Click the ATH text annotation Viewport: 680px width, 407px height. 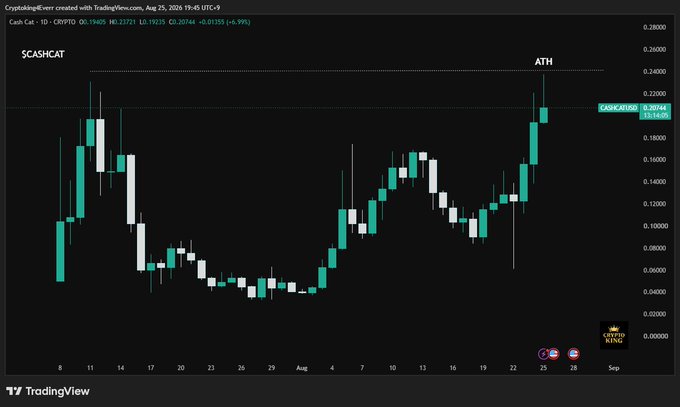(543, 62)
